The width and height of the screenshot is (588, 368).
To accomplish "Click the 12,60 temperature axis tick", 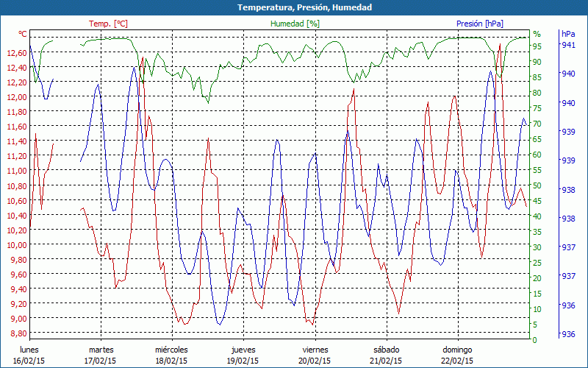I will coord(15,53).
